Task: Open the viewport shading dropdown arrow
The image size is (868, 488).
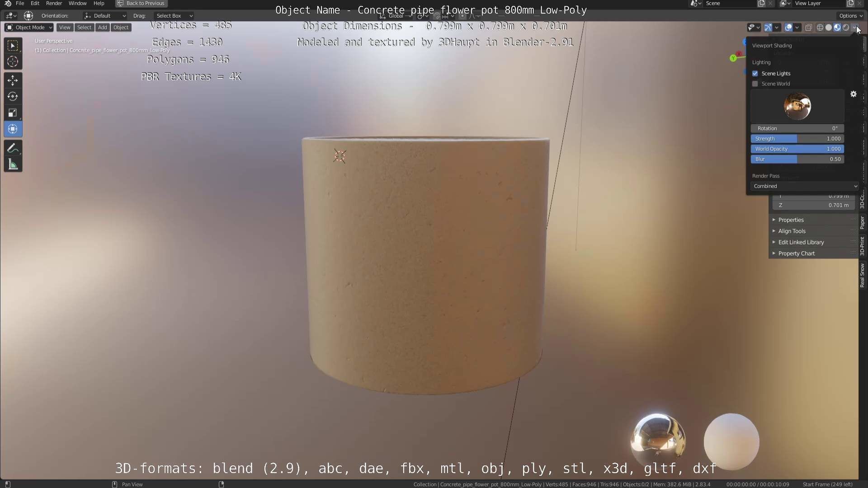Action: (x=854, y=28)
